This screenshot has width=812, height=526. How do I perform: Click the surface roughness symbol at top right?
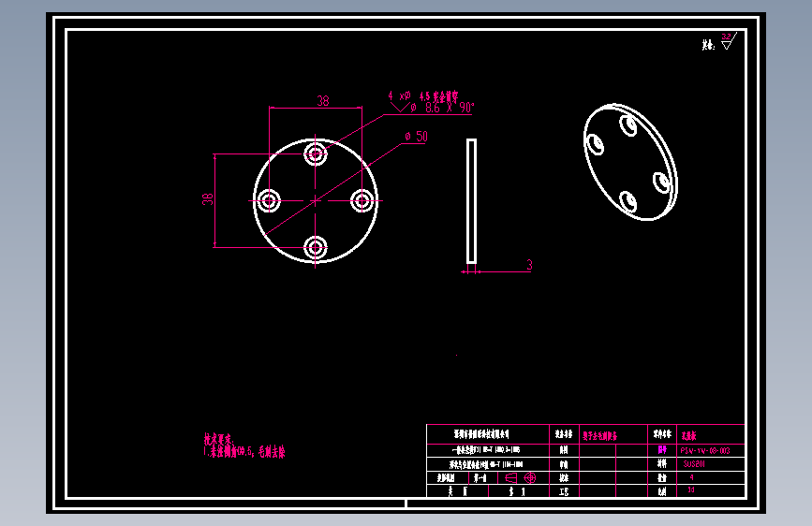(x=729, y=41)
